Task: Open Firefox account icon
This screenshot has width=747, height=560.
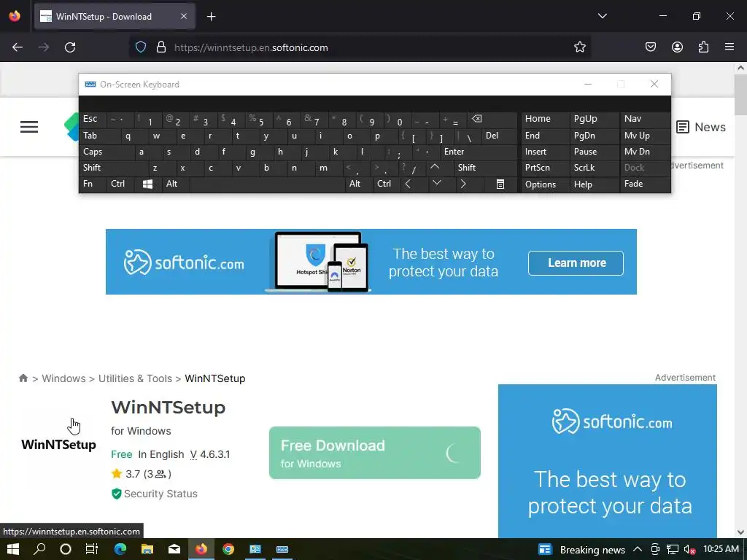Action: click(x=678, y=47)
